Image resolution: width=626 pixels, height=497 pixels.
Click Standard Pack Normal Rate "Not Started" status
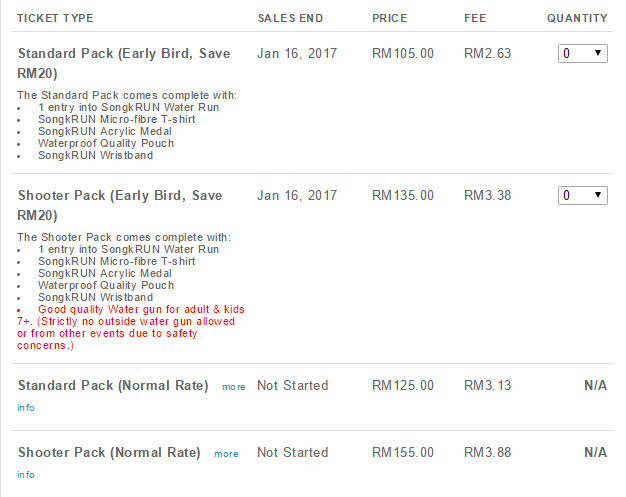pos(293,386)
